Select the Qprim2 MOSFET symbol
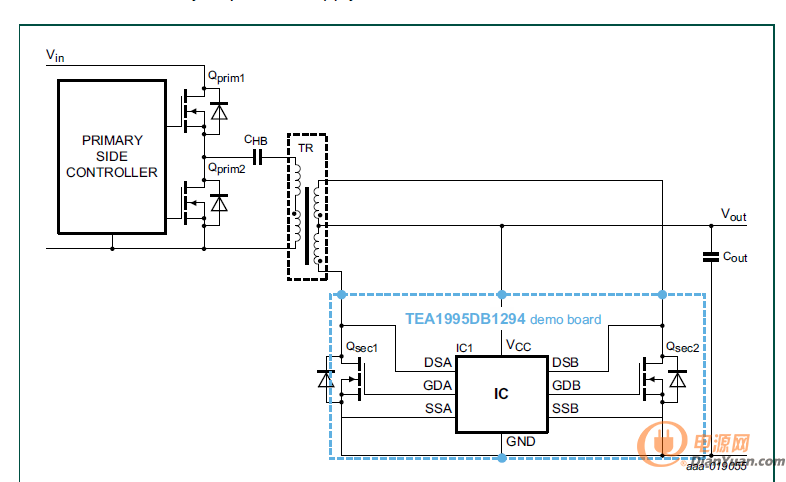786x482 pixels. coord(192,203)
